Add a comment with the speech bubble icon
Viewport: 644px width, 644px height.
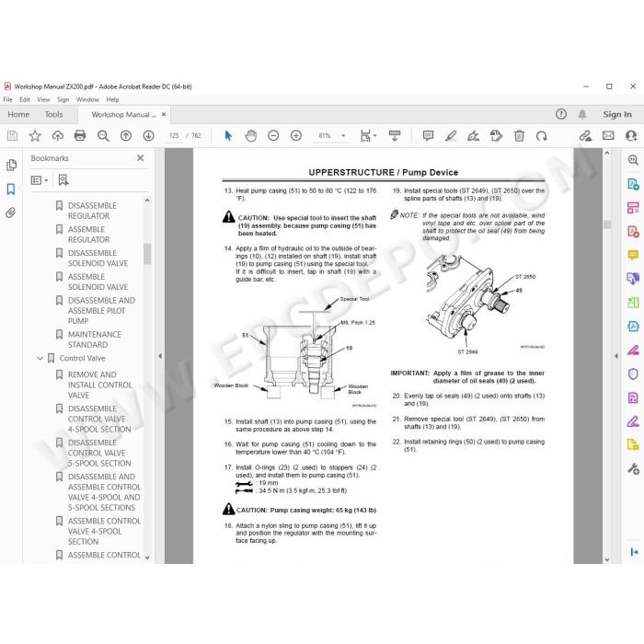point(428,136)
